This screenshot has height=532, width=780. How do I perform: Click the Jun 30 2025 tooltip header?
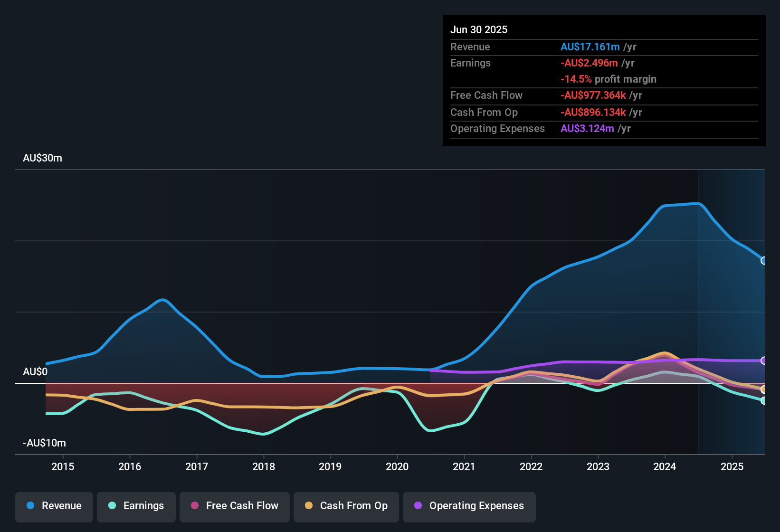[479, 29]
